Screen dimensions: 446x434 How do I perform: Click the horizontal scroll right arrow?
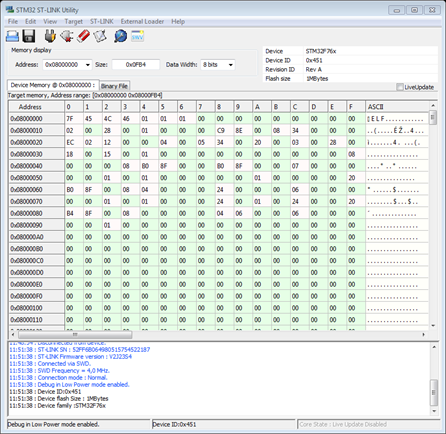click(x=424, y=334)
